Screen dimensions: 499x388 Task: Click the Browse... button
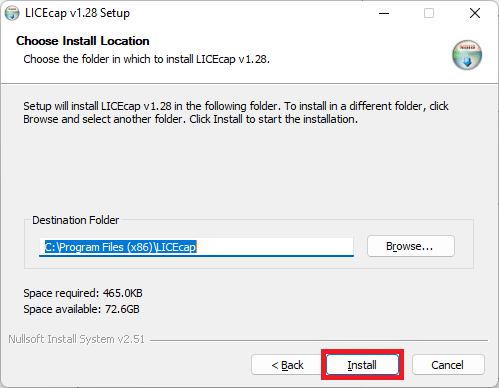[411, 246]
